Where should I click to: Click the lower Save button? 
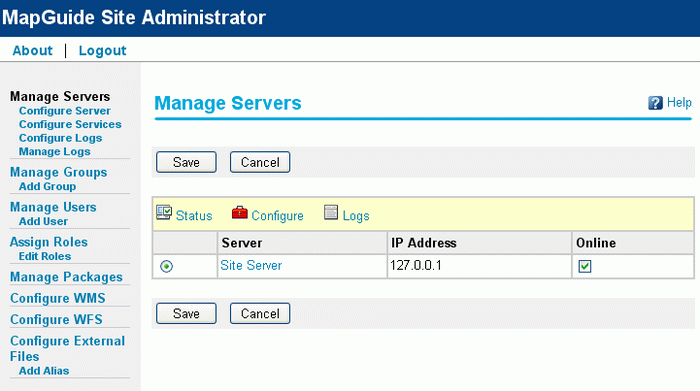(x=186, y=313)
